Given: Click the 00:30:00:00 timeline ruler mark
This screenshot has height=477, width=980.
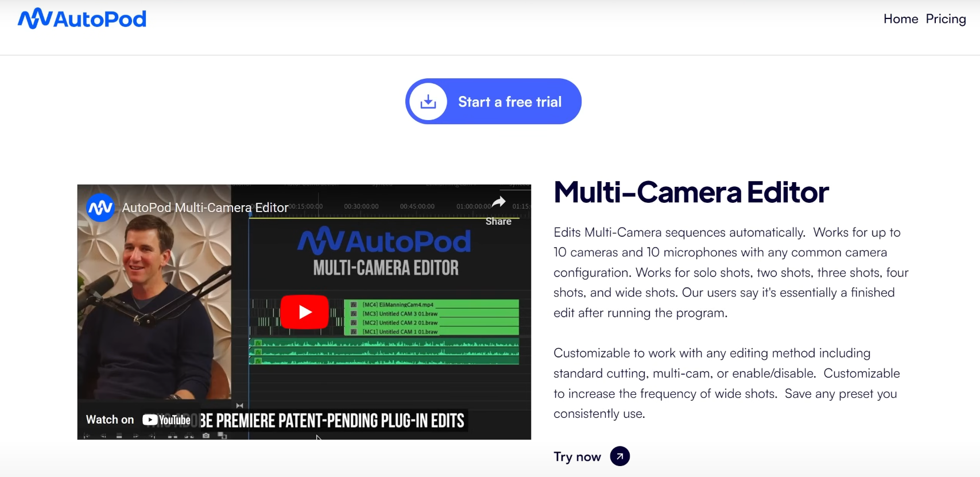Looking at the screenshot, I should [361, 206].
